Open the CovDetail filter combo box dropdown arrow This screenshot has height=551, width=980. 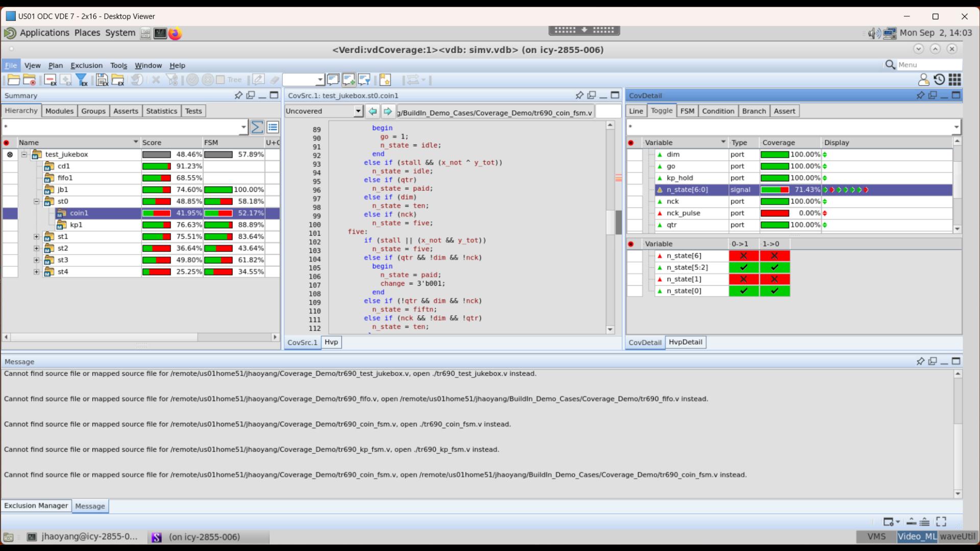click(956, 127)
